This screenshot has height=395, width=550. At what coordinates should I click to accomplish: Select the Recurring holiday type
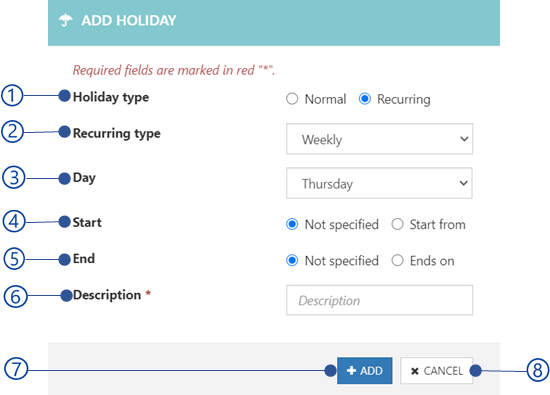pyautogui.click(x=365, y=99)
